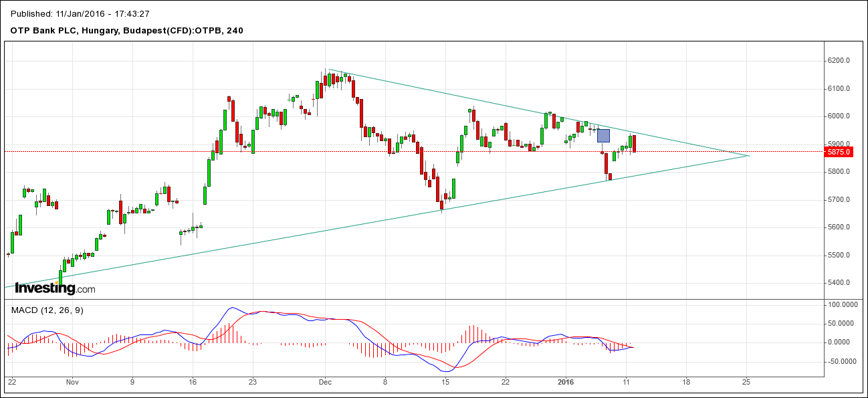The height and width of the screenshot is (398, 868).
Task: Click the 5400.0 price axis label
Action: click(839, 282)
